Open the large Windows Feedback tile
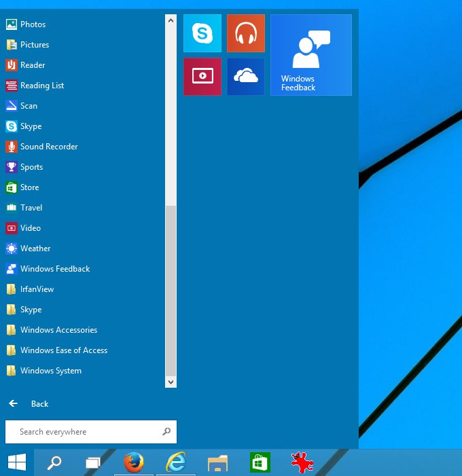Screen dimensions: 462x476 [x=311, y=55]
